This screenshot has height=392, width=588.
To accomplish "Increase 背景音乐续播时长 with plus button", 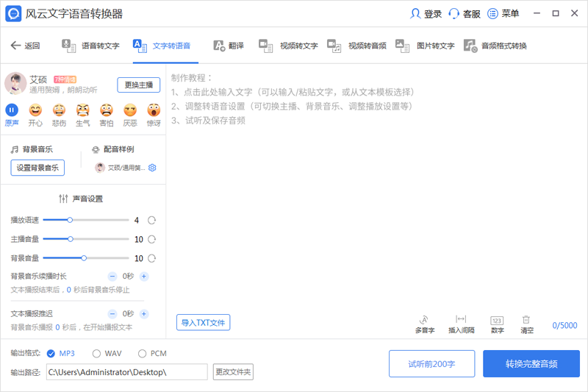I will [x=144, y=277].
